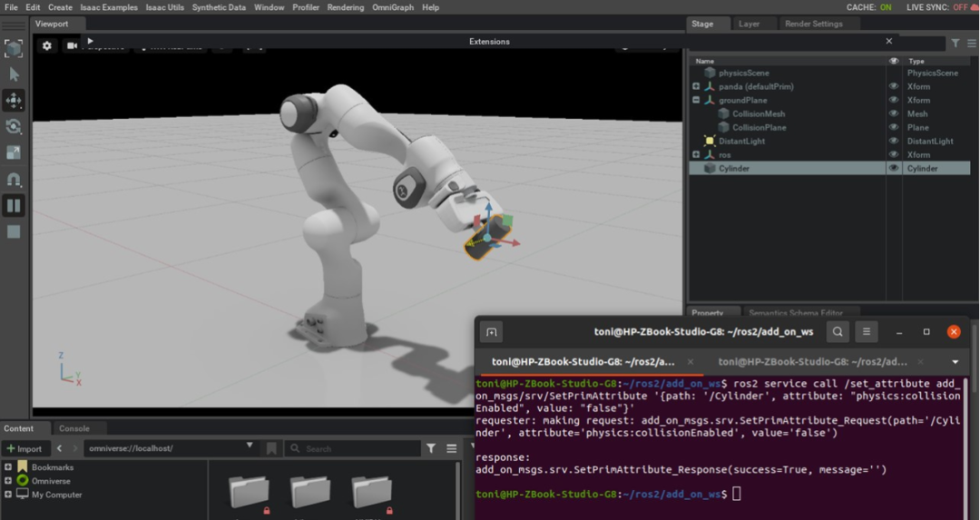Pause the simulation
The image size is (980, 520).
coord(14,206)
